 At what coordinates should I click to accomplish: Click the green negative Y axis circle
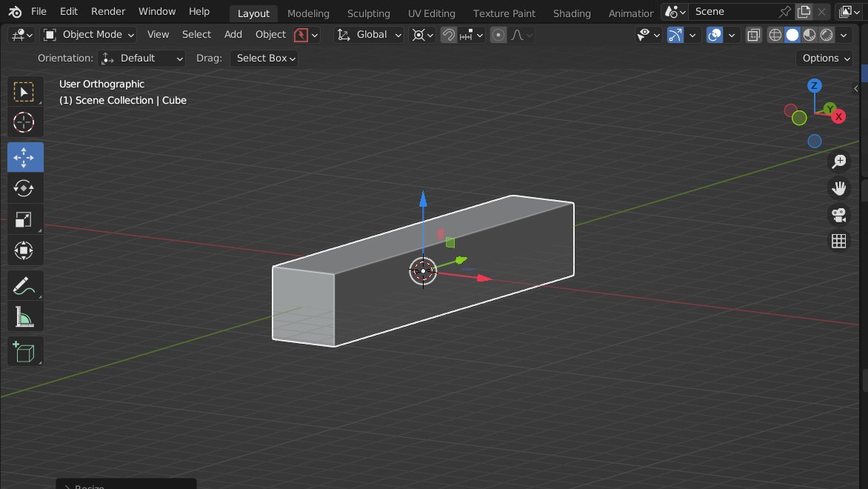click(799, 118)
